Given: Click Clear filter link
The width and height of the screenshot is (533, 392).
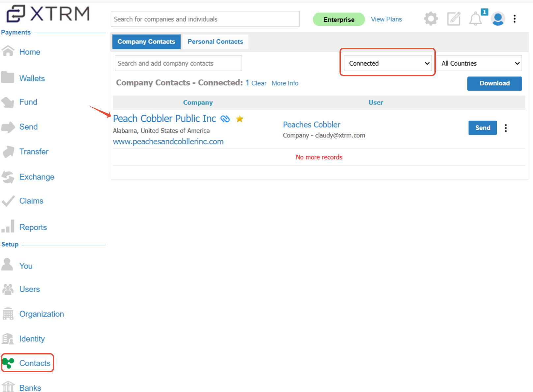Looking at the screenshot, I should point(259,83).
